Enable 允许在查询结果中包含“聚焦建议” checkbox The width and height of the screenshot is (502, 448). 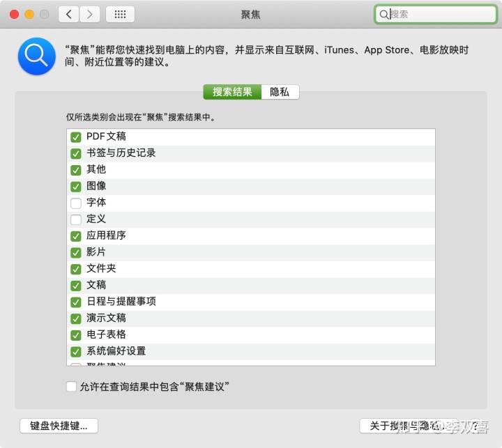tap(71, 386)
